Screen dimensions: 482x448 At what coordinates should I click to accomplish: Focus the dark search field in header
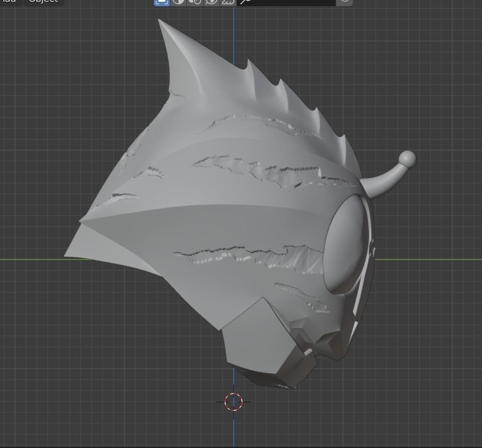pyautogui.click(x=286, y=2)
